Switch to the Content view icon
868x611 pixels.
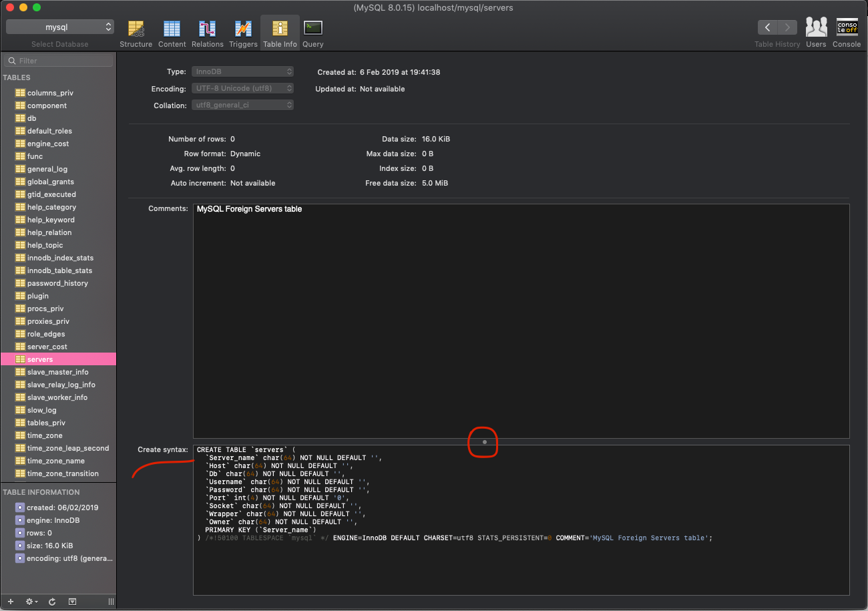click(x=172, y=31)
